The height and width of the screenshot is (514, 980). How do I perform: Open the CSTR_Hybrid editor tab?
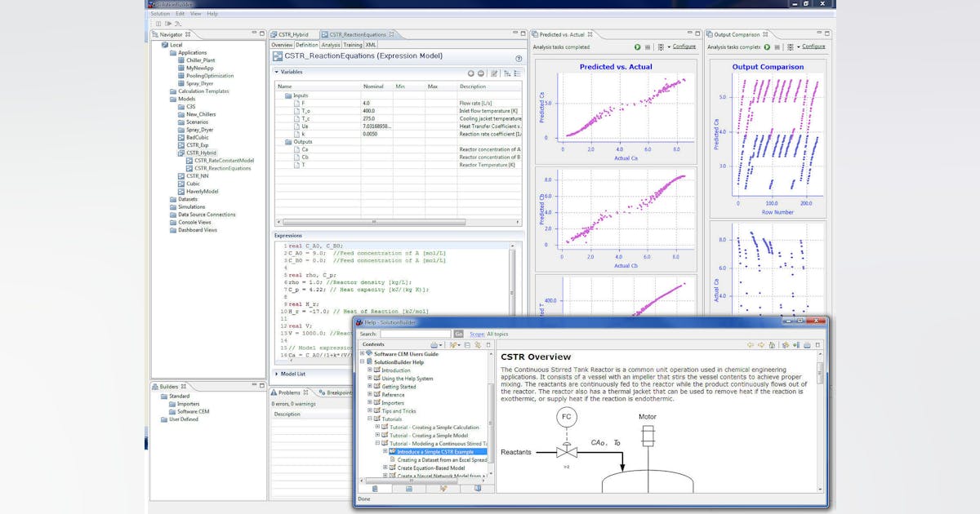tap(292, 34)
